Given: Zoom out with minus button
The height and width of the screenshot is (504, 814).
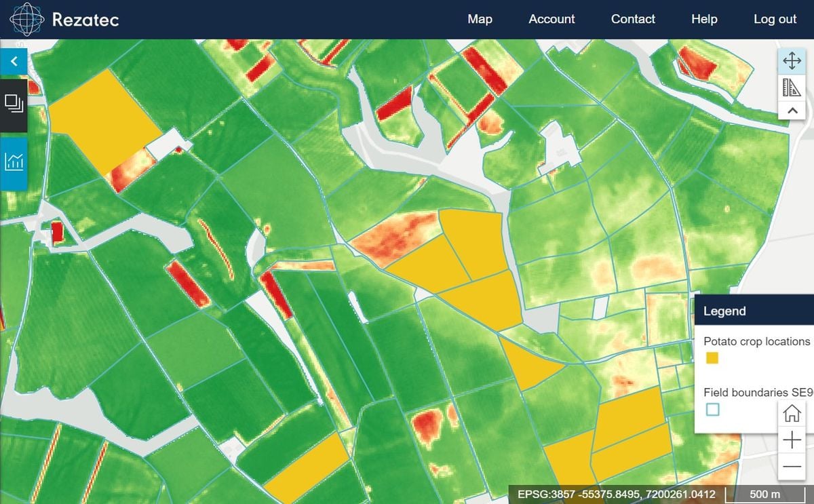Looking at the screenshot, I should [x=792, y=467].
